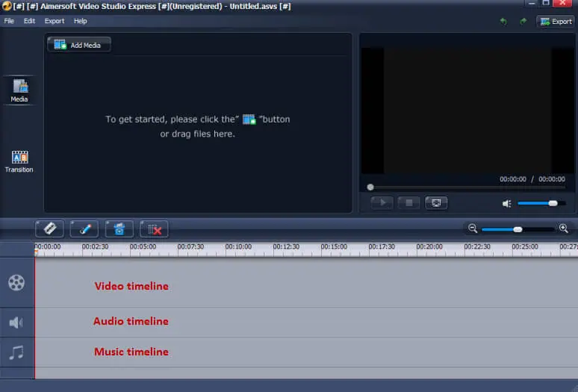This screenshot has height=392, width=578.
Task: Click the undo arrow icon
Action: tap(503, 22)
